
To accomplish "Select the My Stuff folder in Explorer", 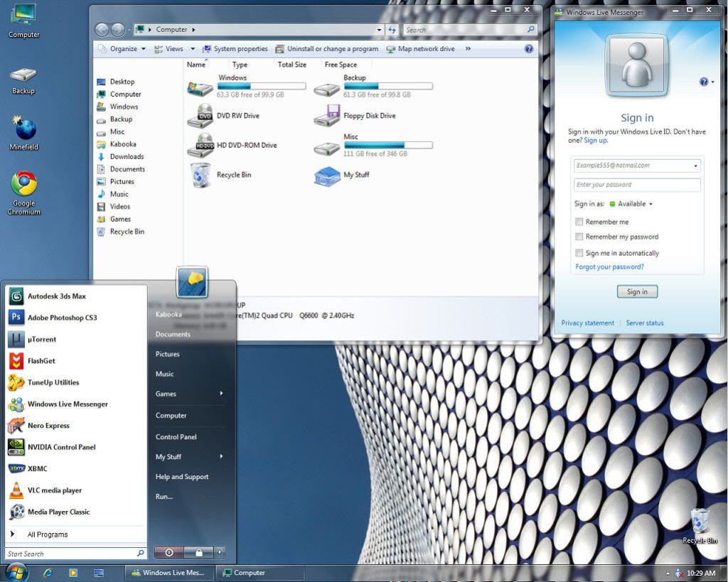I will [x=342, y=175].
